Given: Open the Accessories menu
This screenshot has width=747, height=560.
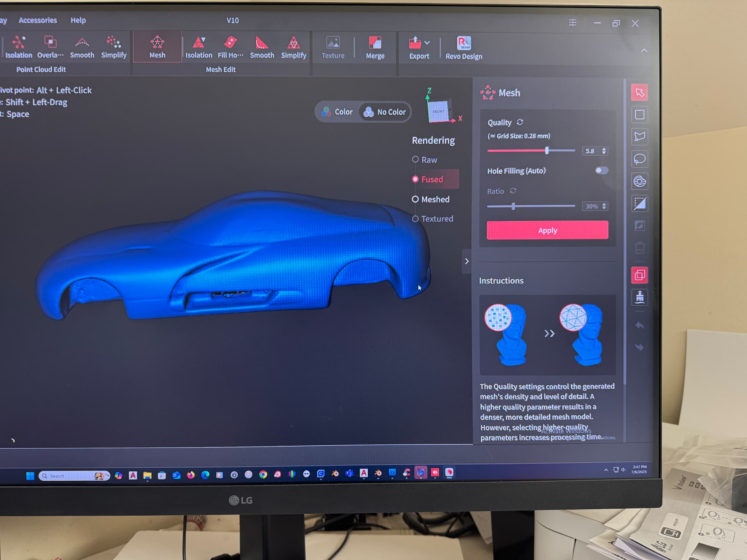Looking at the screenshot, I should pyautogui.click(x=38, y=20).
